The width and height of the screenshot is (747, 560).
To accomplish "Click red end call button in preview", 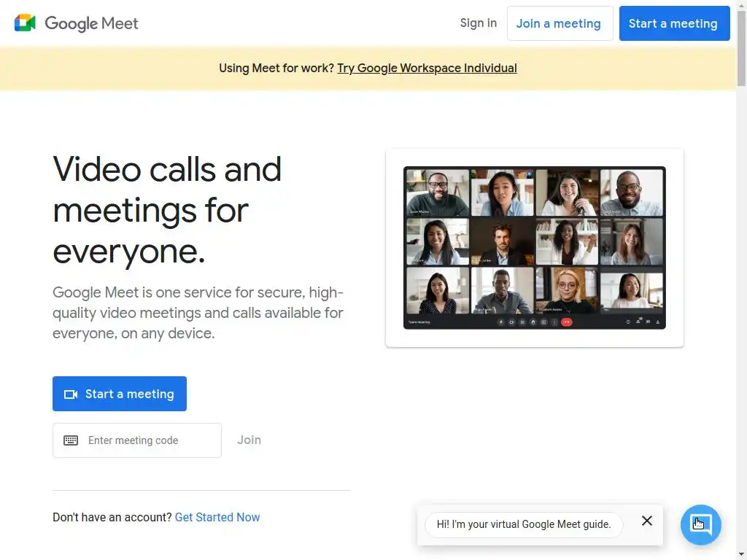I will tap(566, 322).
